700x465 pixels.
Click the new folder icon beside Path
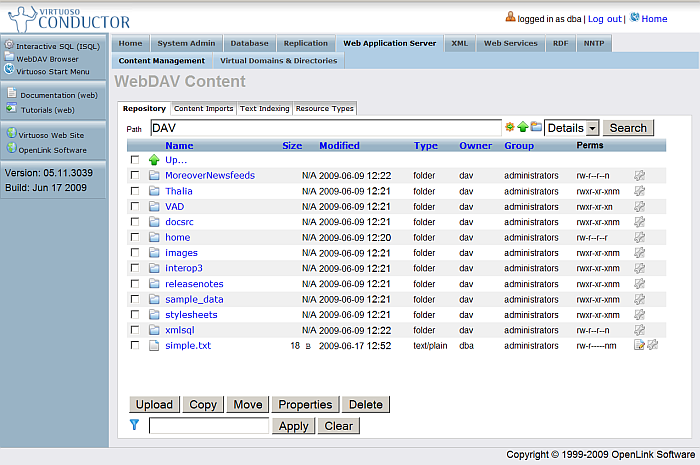click(536, 128)
